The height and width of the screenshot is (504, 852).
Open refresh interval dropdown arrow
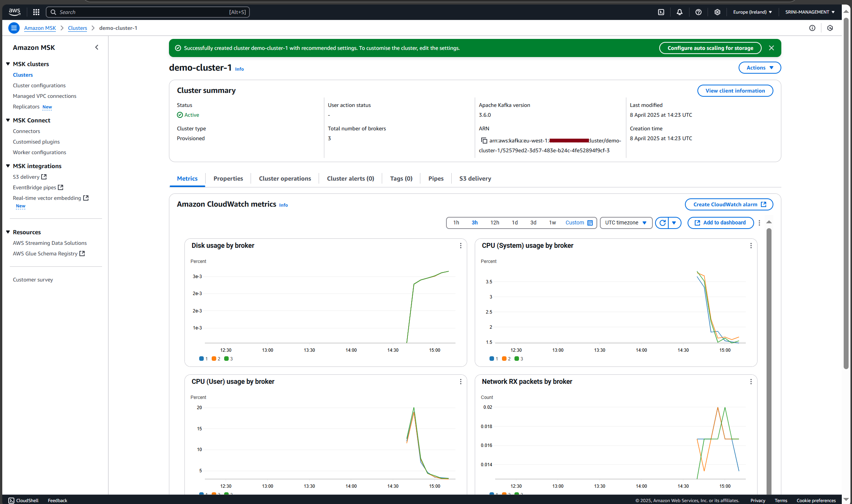click(674, 223)
